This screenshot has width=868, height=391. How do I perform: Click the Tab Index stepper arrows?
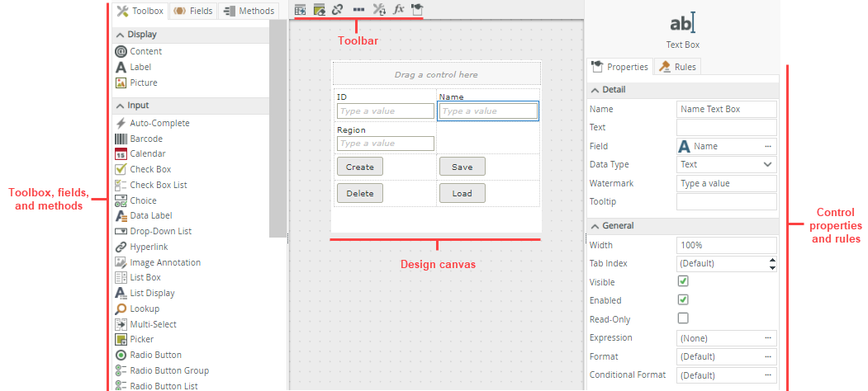[772, 263]
